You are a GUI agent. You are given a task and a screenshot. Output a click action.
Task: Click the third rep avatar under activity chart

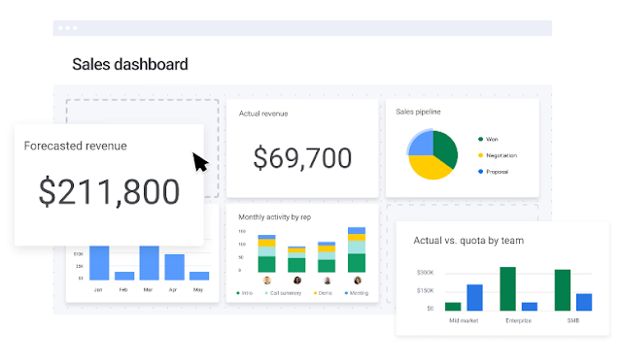coord(328,281)
